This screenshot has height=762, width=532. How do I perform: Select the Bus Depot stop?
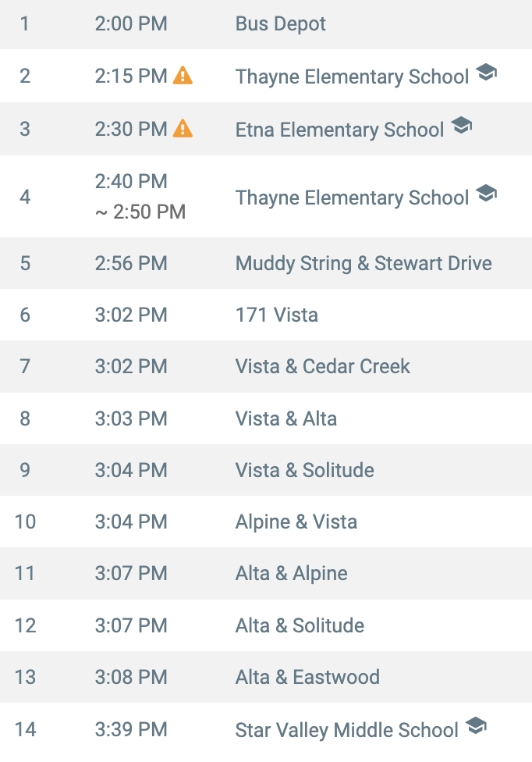pyautogui.click(x=266, y=24)
